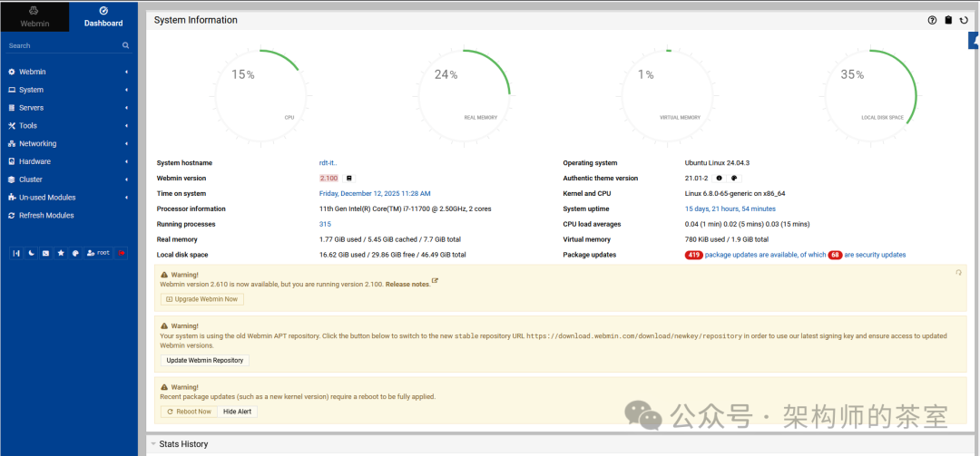Click palette icon beside theme version 21.01-2
This screenshot has width=980, height=456.
tap(734, 178)
